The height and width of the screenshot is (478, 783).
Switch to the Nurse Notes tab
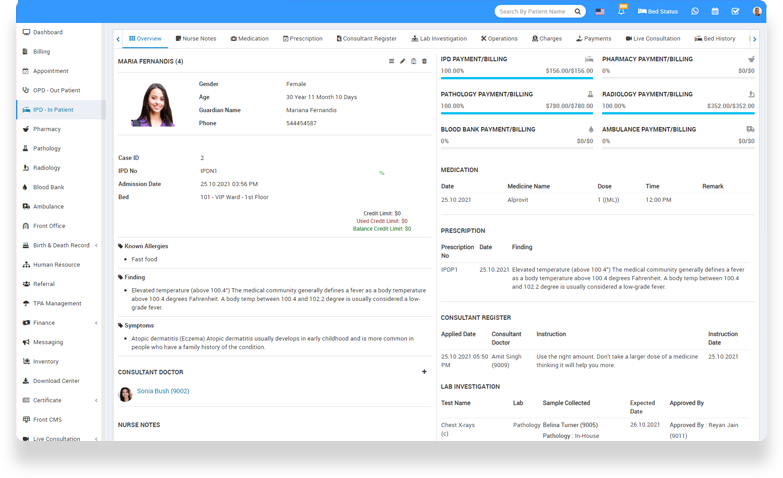(x=196, y=39)
